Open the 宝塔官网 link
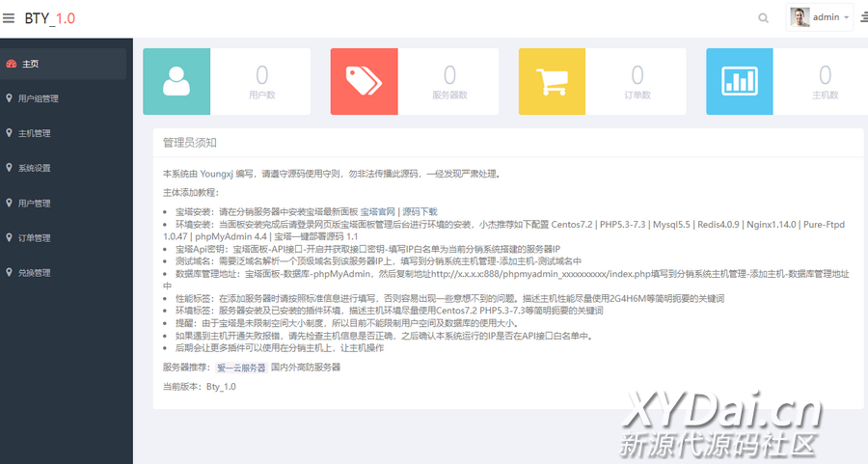The height and width of the screenshot is (464, 868). (x=379, y=211)
